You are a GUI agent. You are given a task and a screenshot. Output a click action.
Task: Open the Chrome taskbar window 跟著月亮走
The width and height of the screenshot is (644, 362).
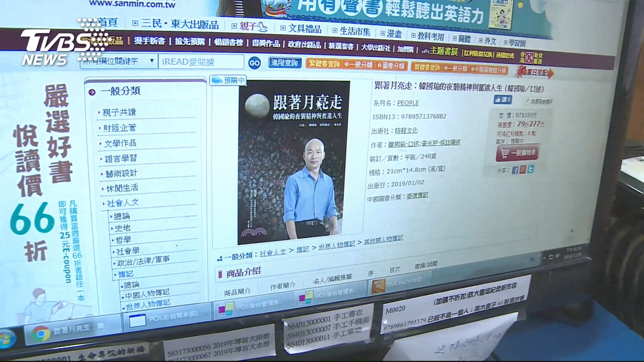click(x=72, y=330)
